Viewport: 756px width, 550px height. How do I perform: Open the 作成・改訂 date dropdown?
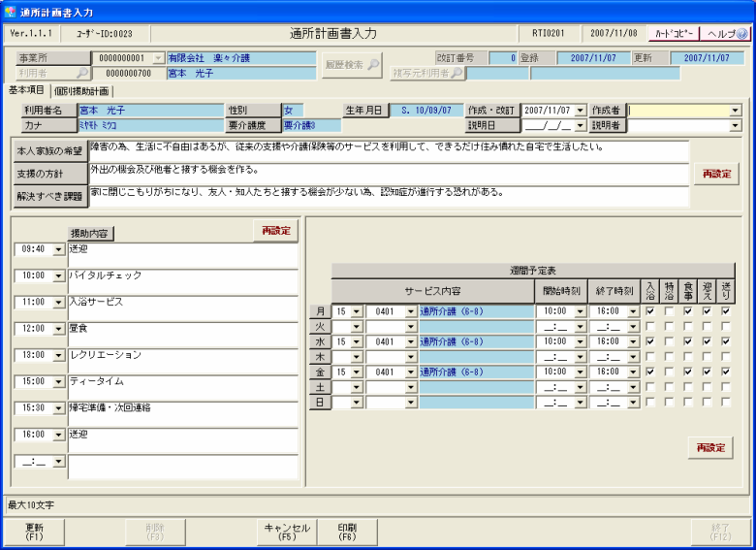click(581, 111)
